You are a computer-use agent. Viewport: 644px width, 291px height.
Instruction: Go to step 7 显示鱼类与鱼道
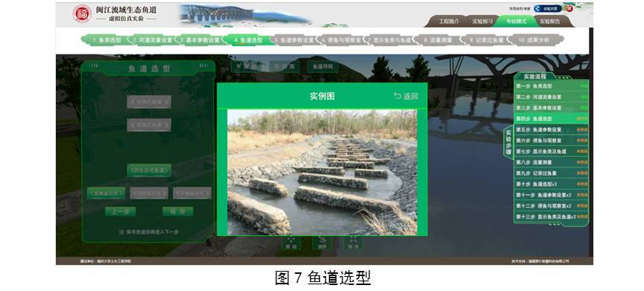tap(389, 40)
